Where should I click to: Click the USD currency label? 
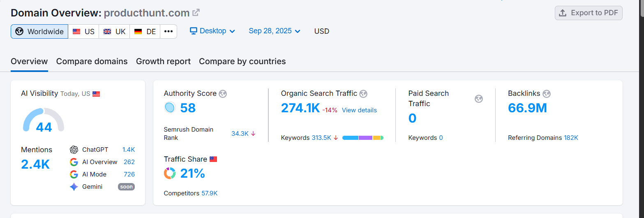pyautogui.click(x=322, y=31)
